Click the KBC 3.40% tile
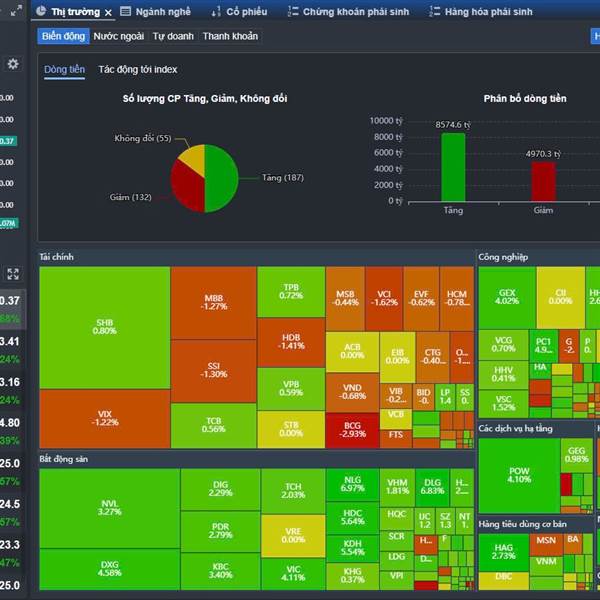This screenshot has width=600, height=600. click(x=220, y=571)
